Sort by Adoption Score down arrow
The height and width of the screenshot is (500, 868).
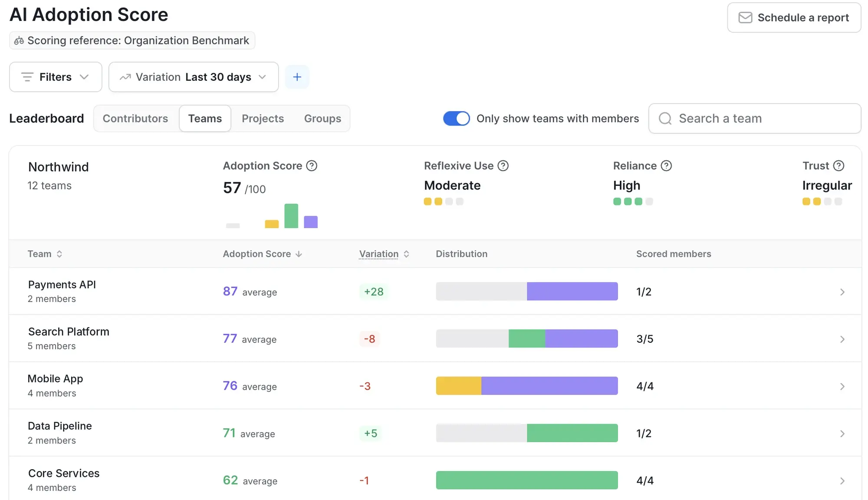pos(299,254)
